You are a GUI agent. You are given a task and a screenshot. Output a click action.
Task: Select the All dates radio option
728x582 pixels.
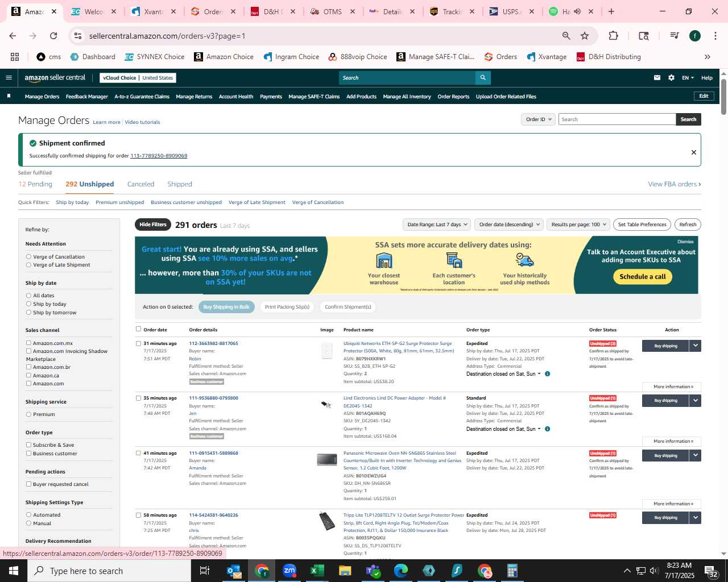[x=28, y=296]
